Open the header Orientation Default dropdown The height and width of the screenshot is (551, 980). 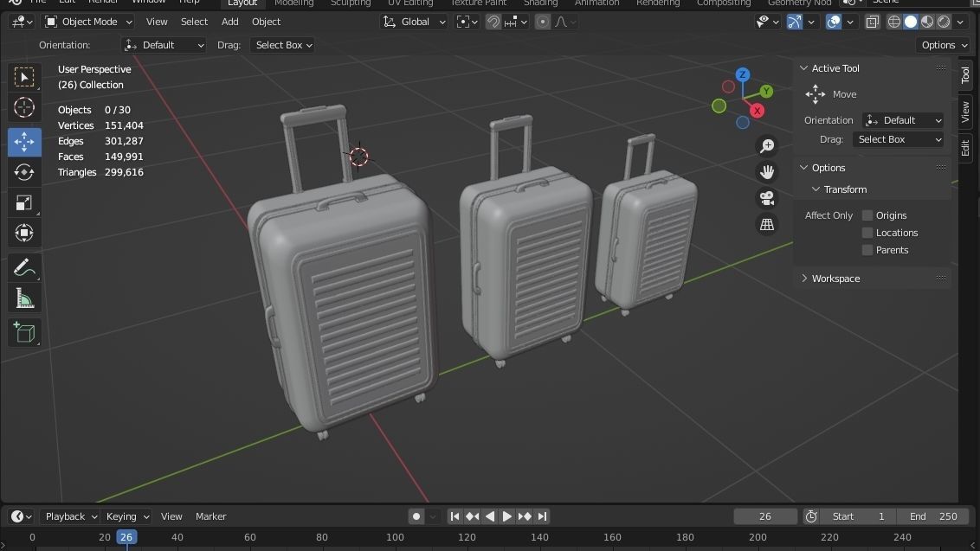[x=164, y=45]
